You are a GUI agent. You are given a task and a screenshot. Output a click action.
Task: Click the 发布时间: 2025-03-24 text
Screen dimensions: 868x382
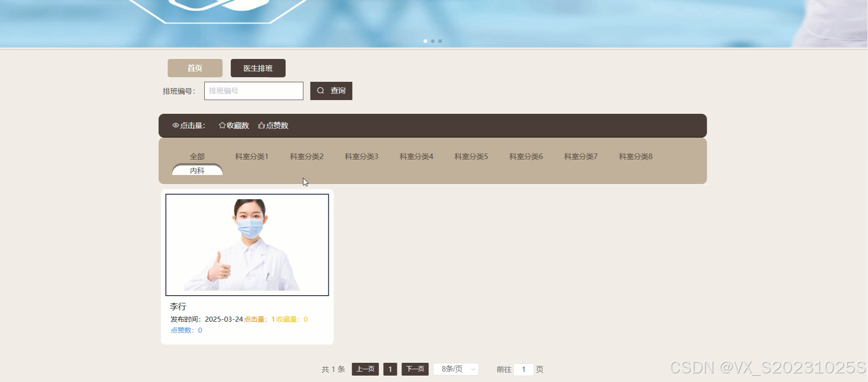point(206,319)
